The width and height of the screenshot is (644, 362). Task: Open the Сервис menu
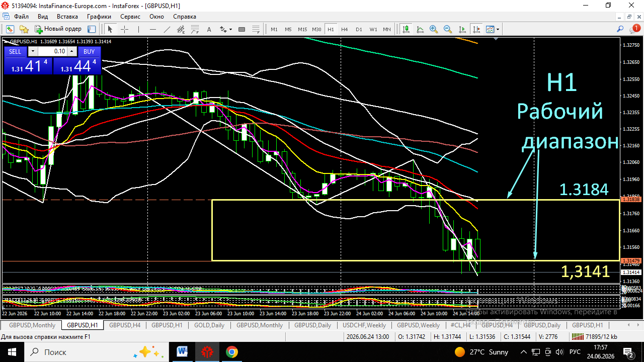(x=130, y=17)
